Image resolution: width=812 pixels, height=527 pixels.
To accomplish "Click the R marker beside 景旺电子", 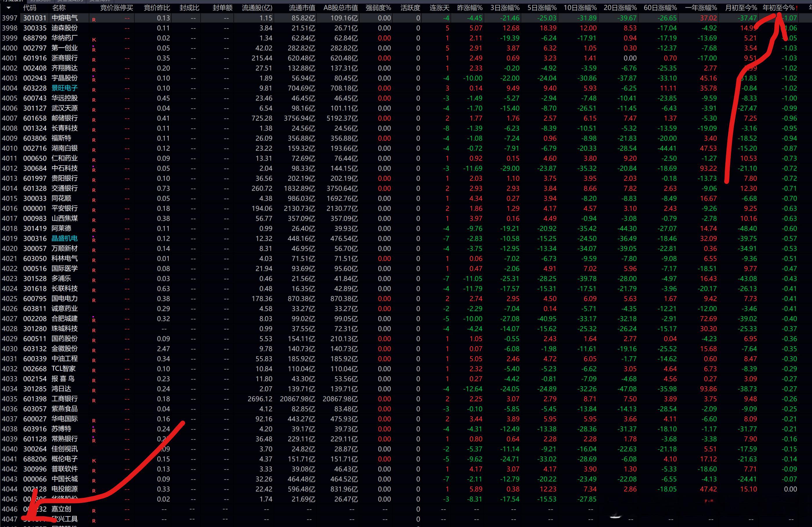I will coord(94,90).
